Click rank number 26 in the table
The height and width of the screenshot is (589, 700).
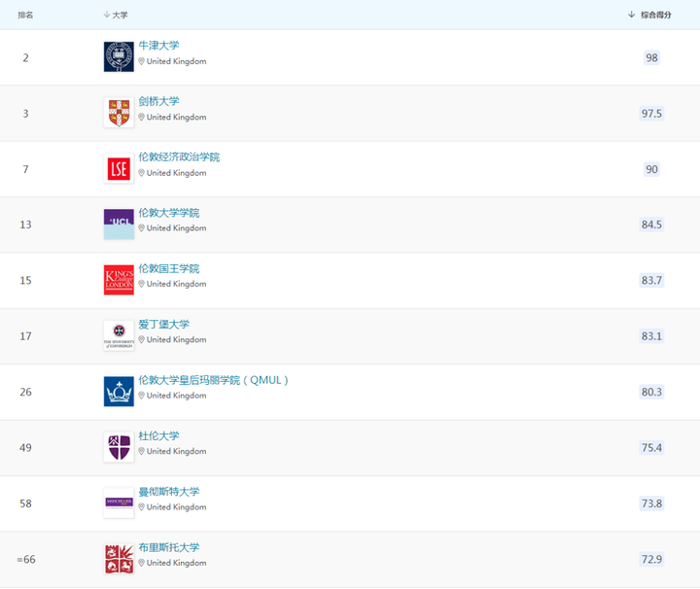25,392
